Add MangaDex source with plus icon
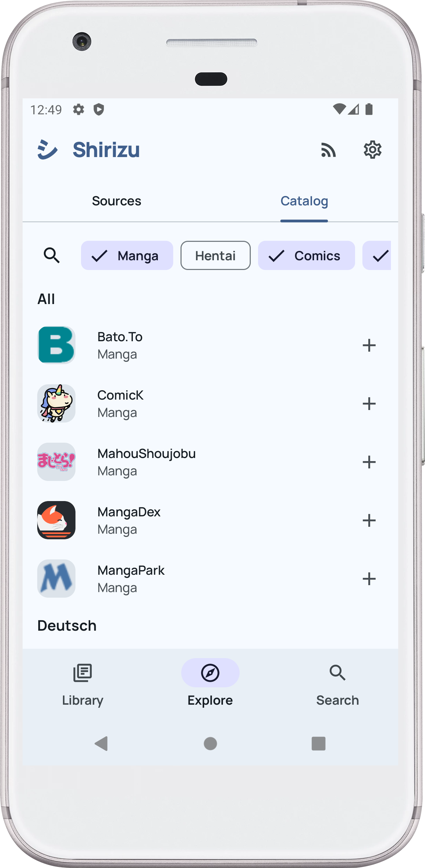The width and height of the screenshot is (425, 868). (369, 521)
